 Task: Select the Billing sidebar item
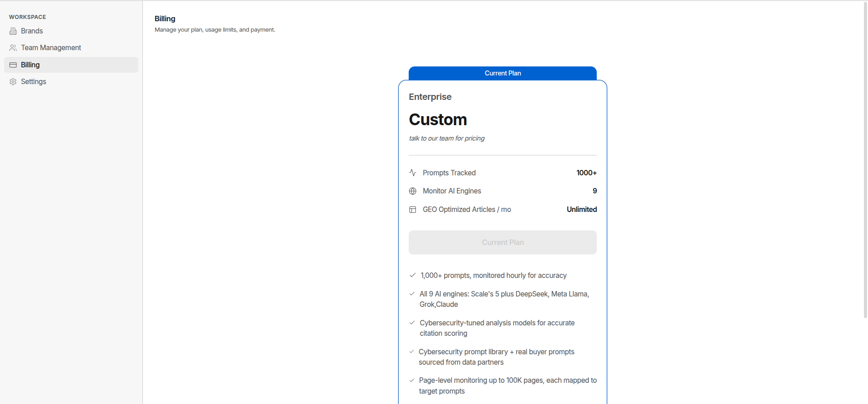click(x=71, y=65)
